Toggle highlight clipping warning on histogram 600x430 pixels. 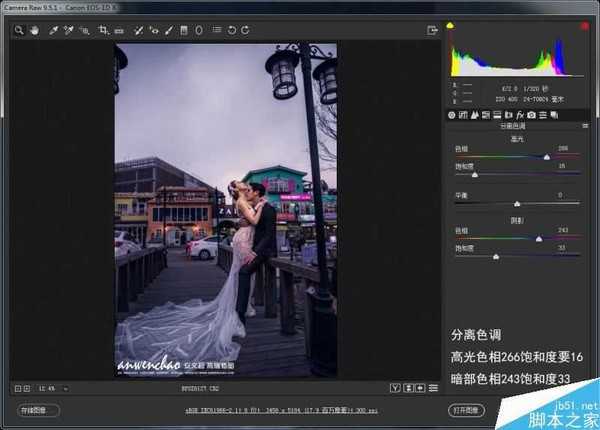[584, 24]
